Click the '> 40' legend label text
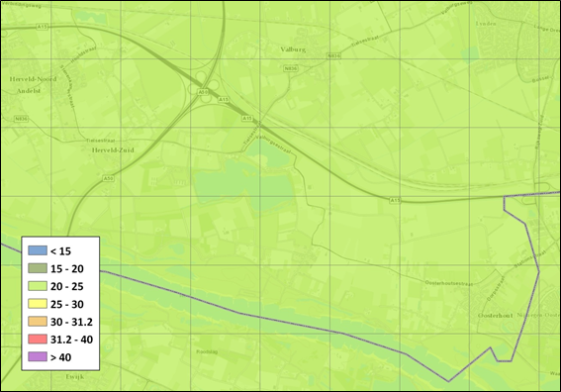The image size is (561, 392). (x=60, y=357)
